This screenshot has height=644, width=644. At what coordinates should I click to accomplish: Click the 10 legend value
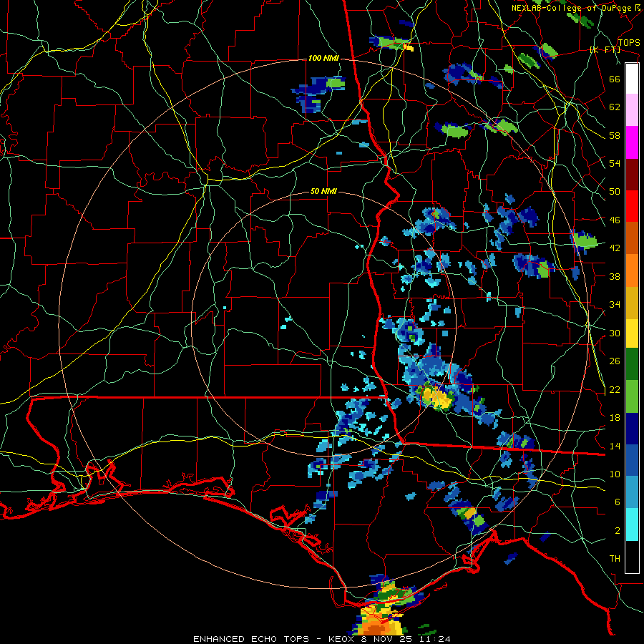(615, 474)
